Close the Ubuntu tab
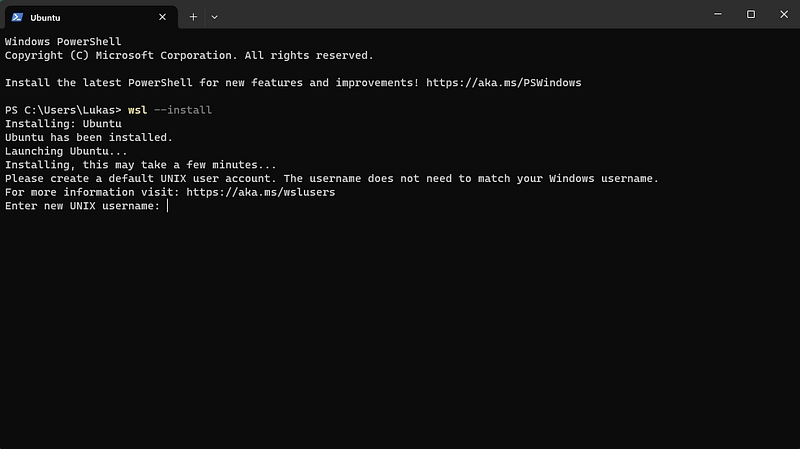The image size is (800, 449). click(162, 17)
